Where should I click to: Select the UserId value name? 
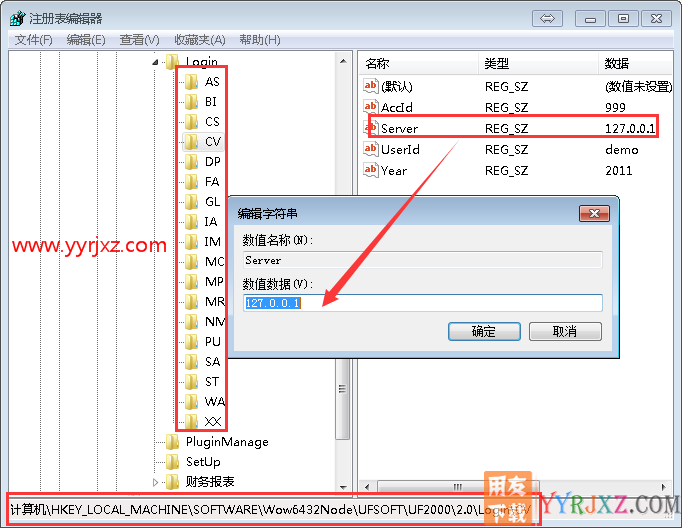pos(400,150)
